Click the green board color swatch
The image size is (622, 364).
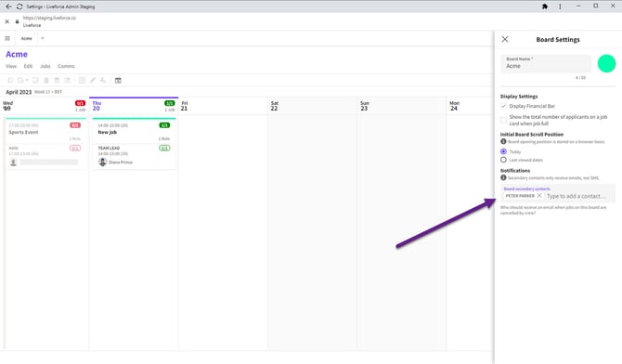pos(606,63)
